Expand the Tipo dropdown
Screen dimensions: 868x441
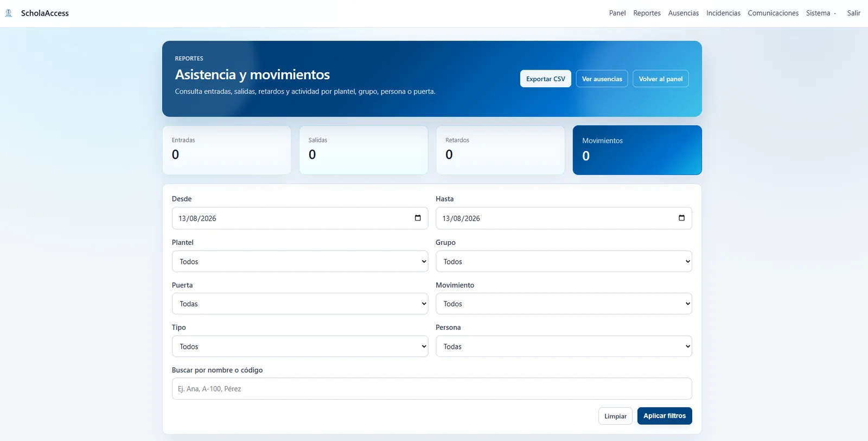pyautogui.click(x=300, y=346)
